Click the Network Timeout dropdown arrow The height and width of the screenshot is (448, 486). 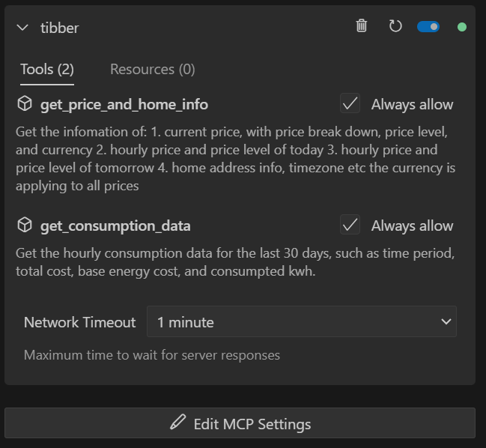(446, 322)
